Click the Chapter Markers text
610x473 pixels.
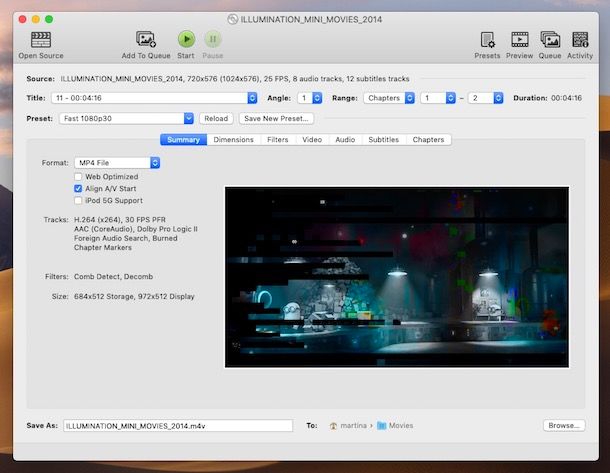(x=103, y=248)
